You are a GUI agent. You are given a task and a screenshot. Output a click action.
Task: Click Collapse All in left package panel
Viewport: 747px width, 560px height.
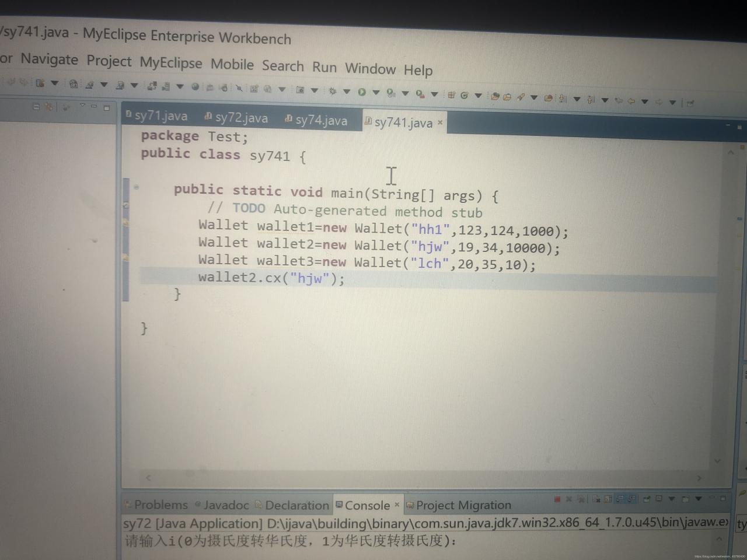[36, 107]
